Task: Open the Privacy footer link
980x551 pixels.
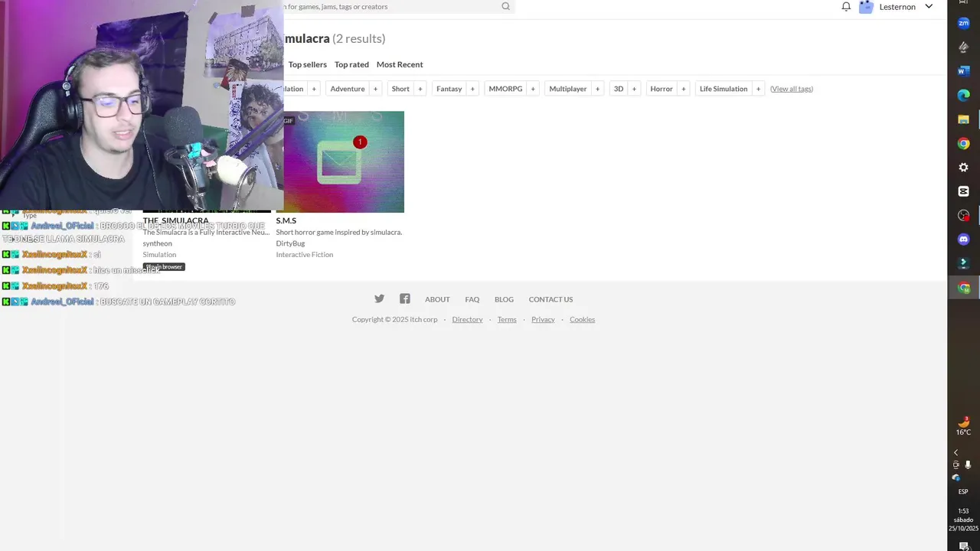Action: pyautogui.click(x=543, y=319)
